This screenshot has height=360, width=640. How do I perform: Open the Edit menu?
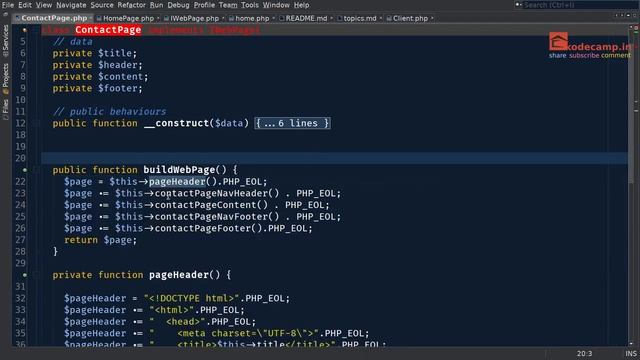24,5
